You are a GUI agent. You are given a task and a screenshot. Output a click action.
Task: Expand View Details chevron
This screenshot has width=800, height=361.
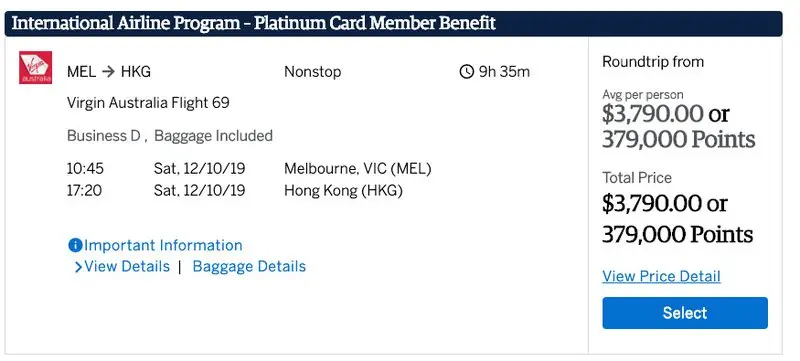click(x=78, y=267)
